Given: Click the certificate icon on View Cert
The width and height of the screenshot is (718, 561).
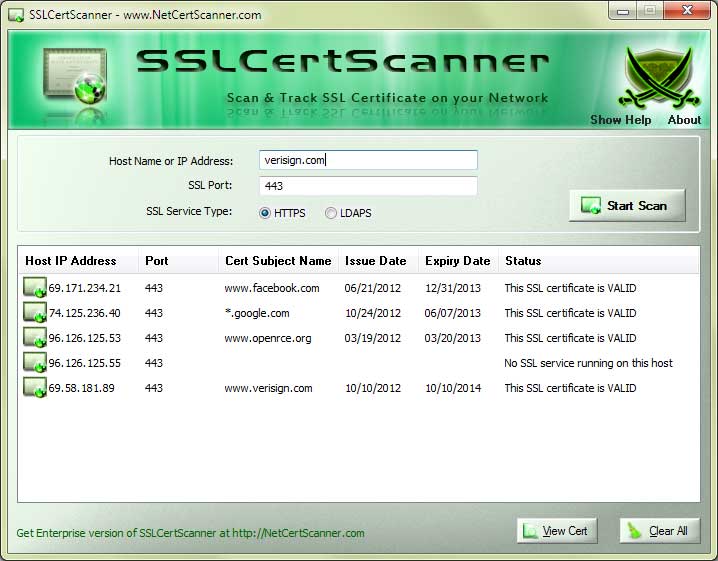Looking at the screenshot, I should click(x=530, y=531).
